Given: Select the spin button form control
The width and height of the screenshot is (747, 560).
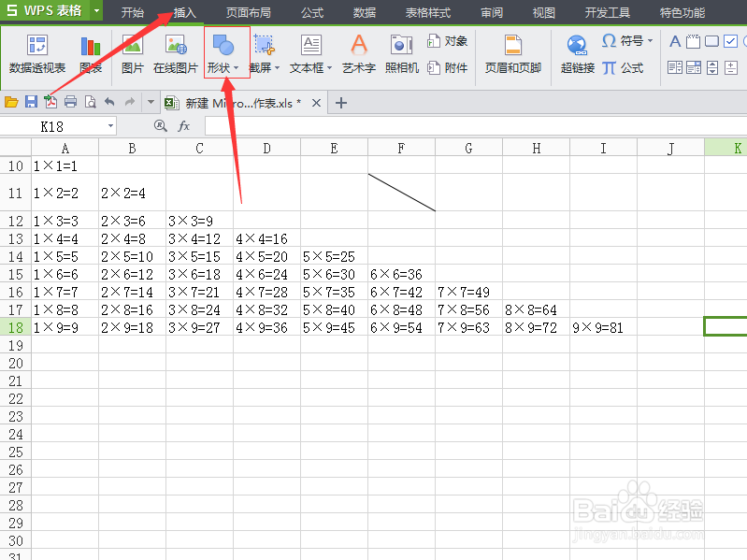Looking at the screenshot, I should [x=731, y=67].
